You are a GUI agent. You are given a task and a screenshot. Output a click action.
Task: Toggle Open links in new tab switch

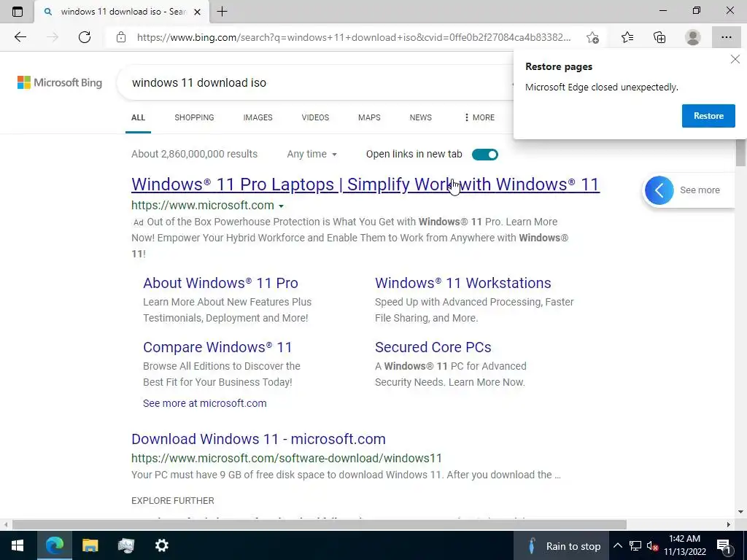pos(485,155)
